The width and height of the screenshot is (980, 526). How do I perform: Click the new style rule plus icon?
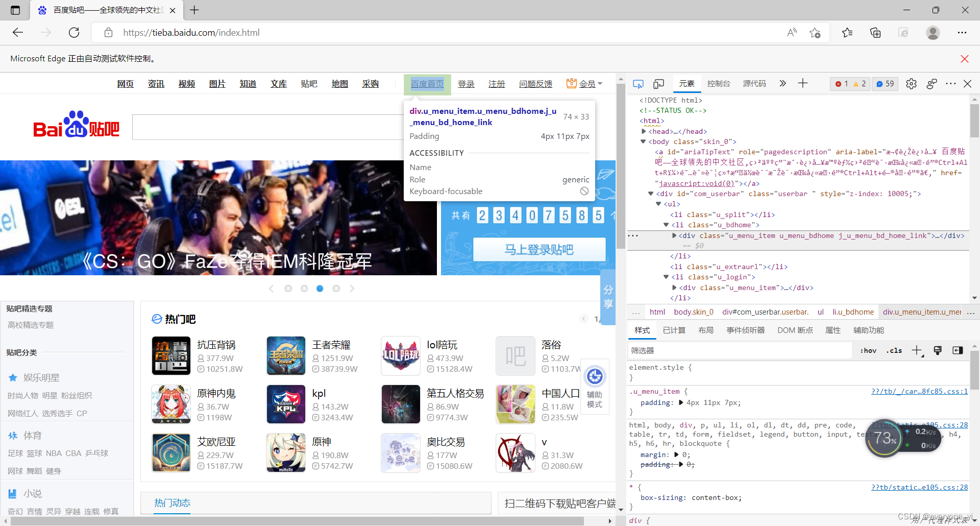pos(917,350)
